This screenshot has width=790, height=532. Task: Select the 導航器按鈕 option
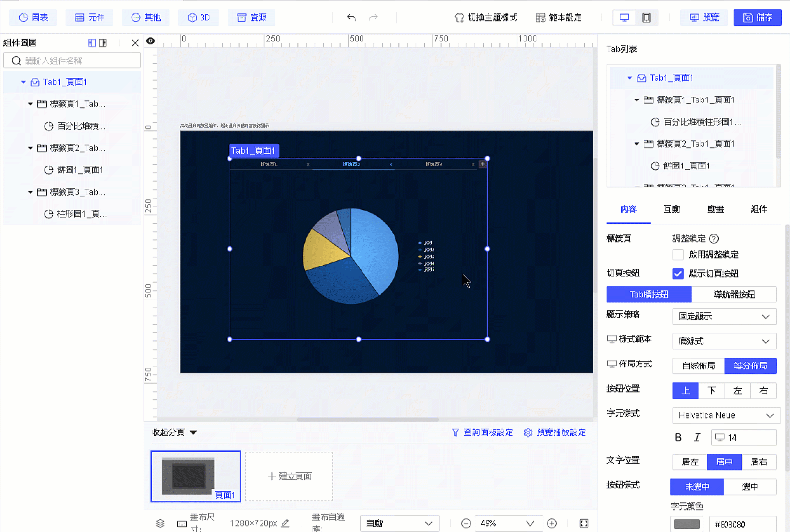coord(734,295)
